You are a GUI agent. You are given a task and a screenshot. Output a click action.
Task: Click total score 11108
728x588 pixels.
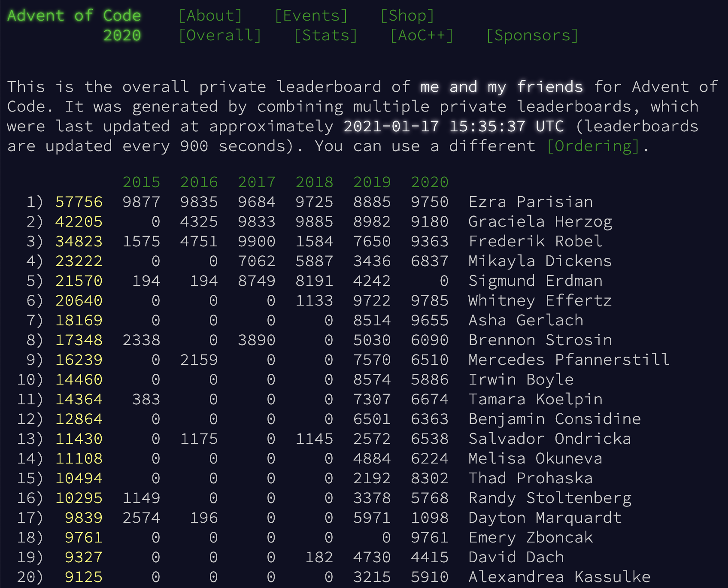pos(79,459)
